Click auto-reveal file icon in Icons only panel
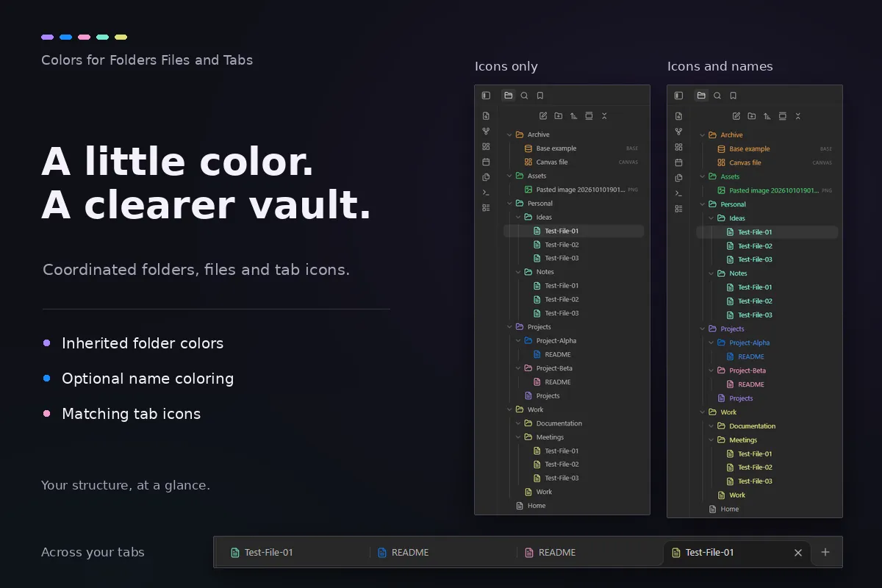The height and width of the screenshot is (588, 882). coord(589,116)
